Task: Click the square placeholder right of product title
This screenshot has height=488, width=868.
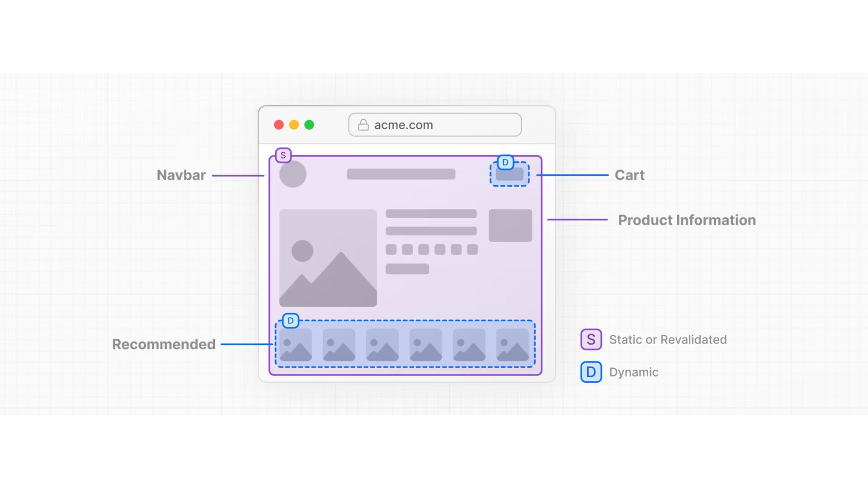Action: 510,225
